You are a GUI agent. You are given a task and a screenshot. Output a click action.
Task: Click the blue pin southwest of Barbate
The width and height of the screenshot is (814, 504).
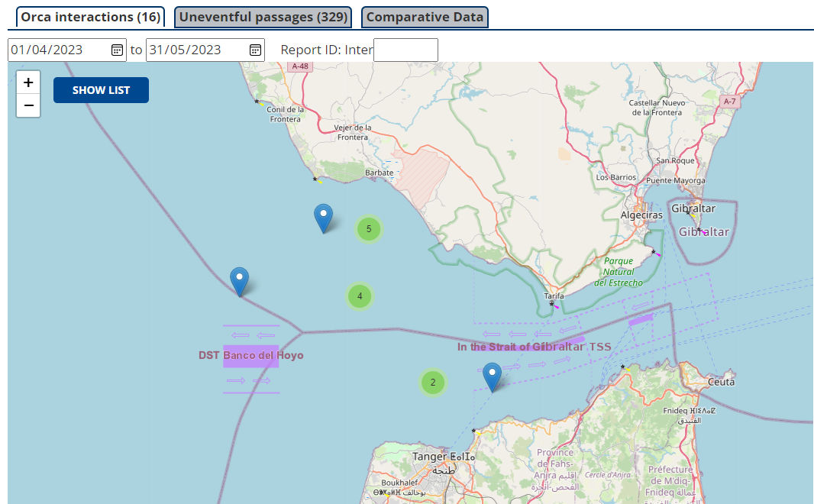click(324, 218)
